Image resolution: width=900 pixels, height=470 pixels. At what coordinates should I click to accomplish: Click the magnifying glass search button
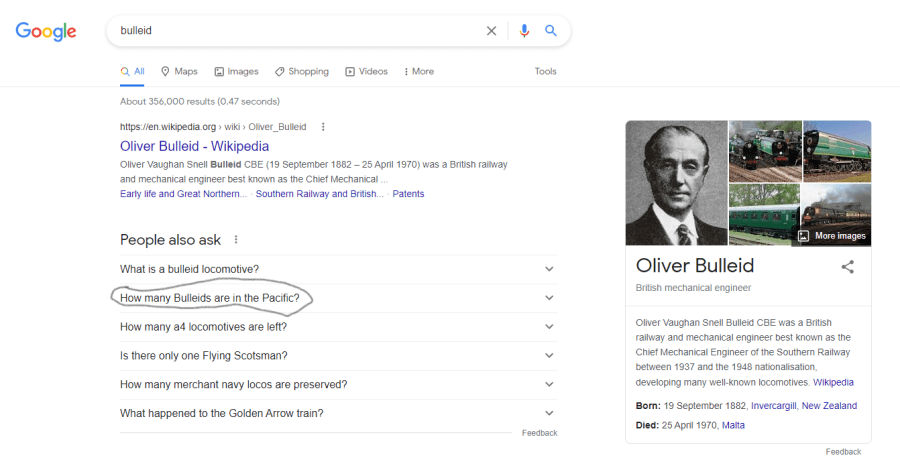551,31
